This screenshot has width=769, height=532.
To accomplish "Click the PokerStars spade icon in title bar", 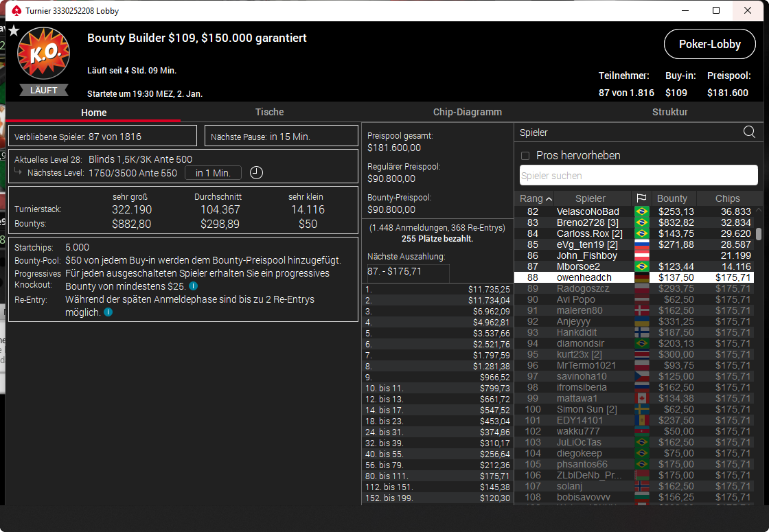I will [16, 10].
